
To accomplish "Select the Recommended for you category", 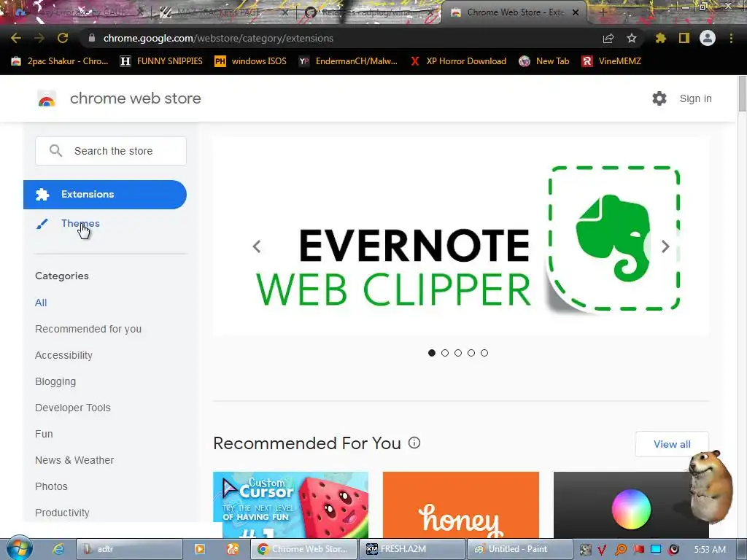I will pyautogui.click(x=88, y=329).
